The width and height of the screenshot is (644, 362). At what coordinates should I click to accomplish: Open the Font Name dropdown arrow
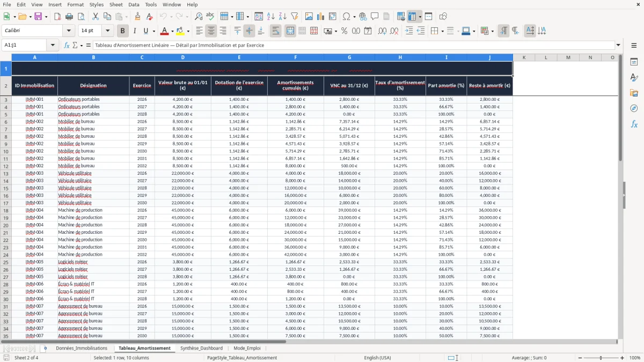[68, 31]
